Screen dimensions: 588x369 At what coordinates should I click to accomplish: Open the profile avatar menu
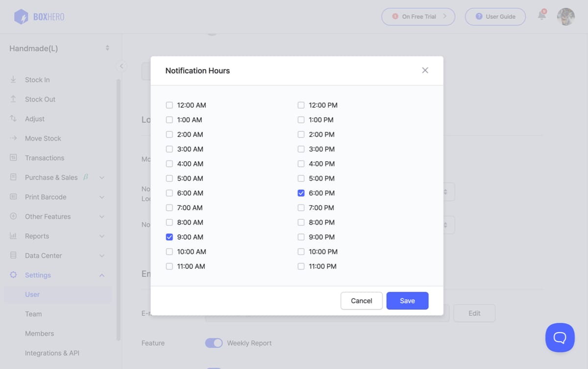click(x=565, y=16)
